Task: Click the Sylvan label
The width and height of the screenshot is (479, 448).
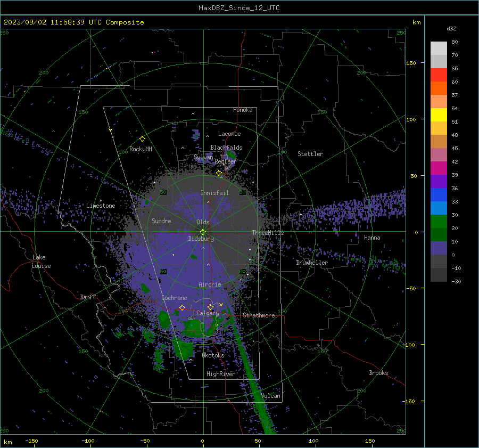Action: pos(203,157)
